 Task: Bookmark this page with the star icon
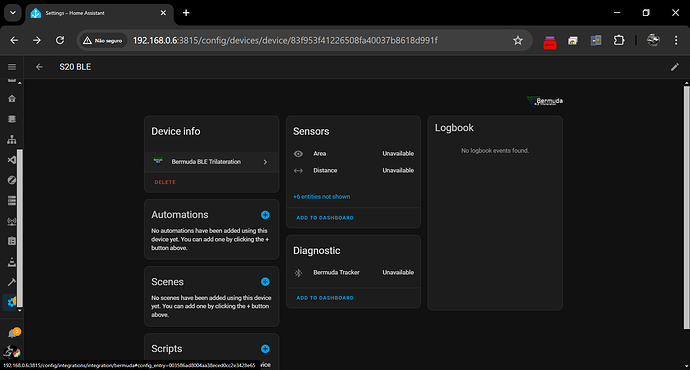point(518,40)
